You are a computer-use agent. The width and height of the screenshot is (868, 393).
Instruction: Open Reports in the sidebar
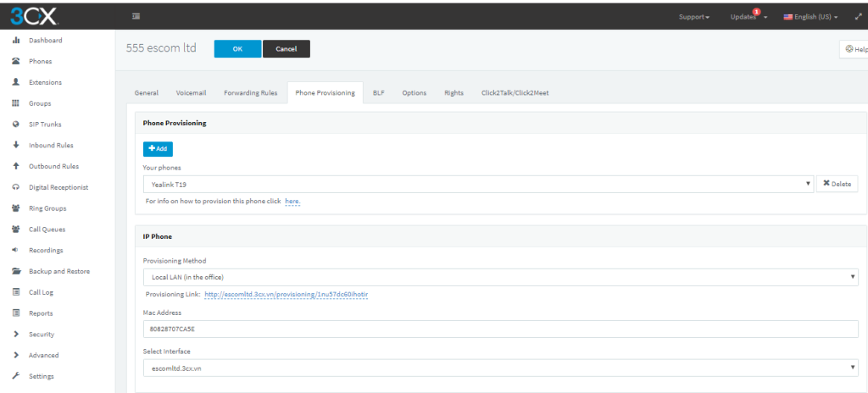41,313
